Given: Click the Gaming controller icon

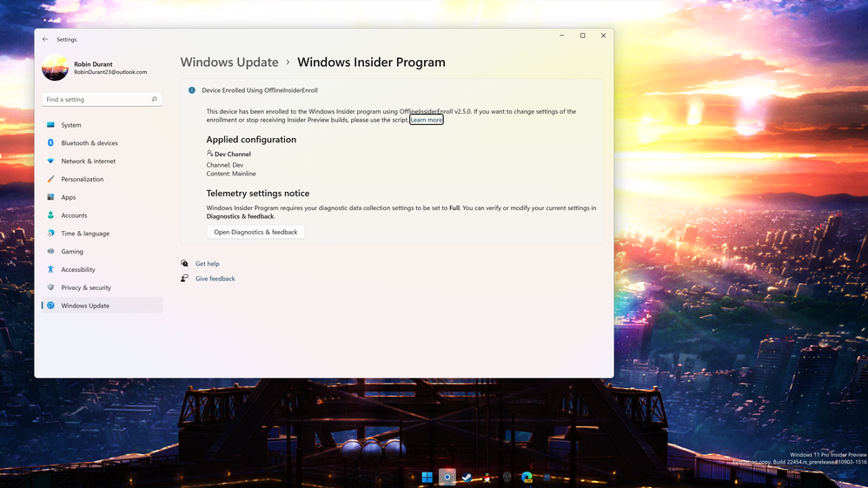Looking at the screenshot, I should tap(50, 251).
